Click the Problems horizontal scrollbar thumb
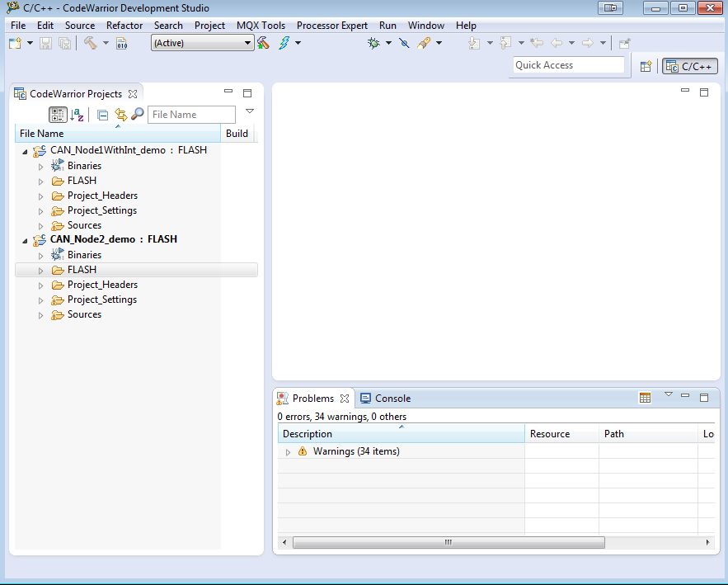 coord(449,542)
